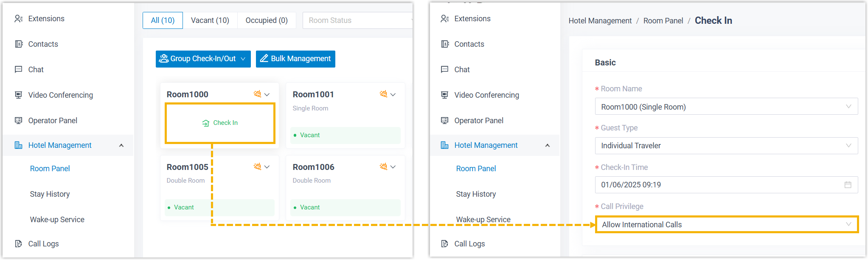Screen dimensions: 868x260
Task: Switch to the Vacant (10) tab
Action: pos(210,20)
